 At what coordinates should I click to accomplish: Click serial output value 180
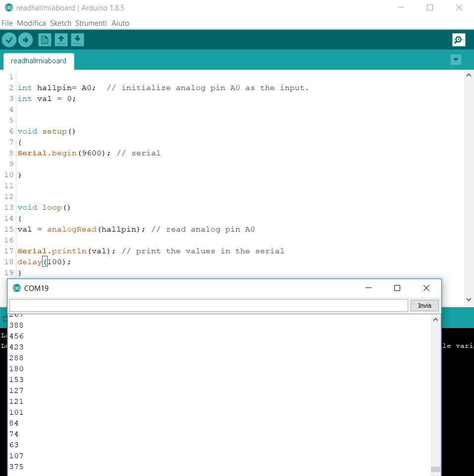[x=16, y=369]
